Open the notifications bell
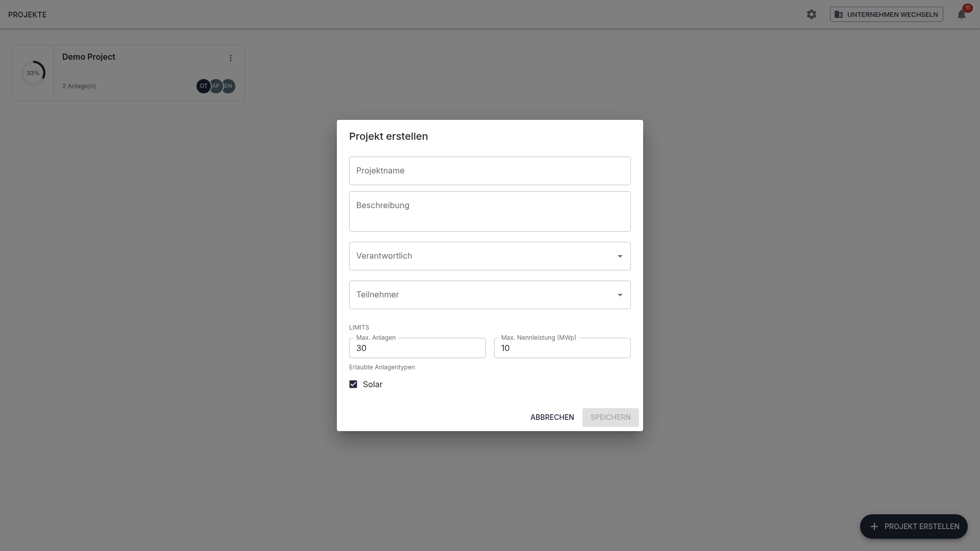Image resolution: width=980 pixels, height=551 pixels. (962, 14)
